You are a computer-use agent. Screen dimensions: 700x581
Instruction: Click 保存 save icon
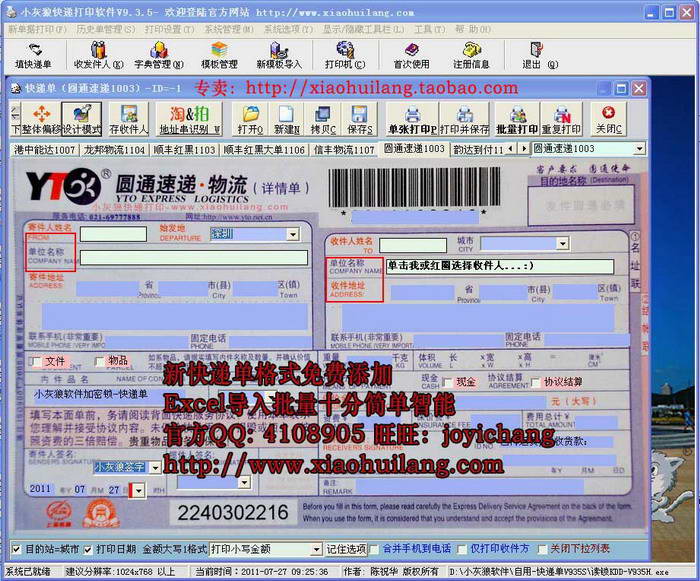point(359,119)
